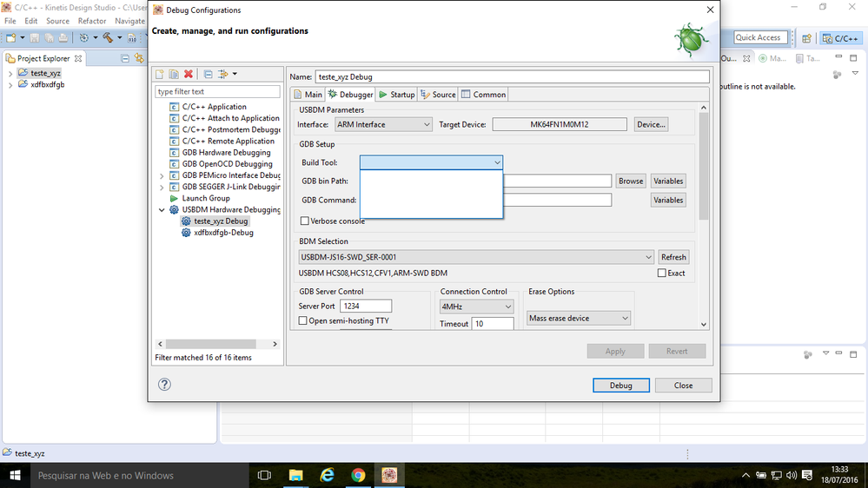The image size is (868, 488).
Task: Open the Interface ARM Interface dropdown
Action: (383, 124)
